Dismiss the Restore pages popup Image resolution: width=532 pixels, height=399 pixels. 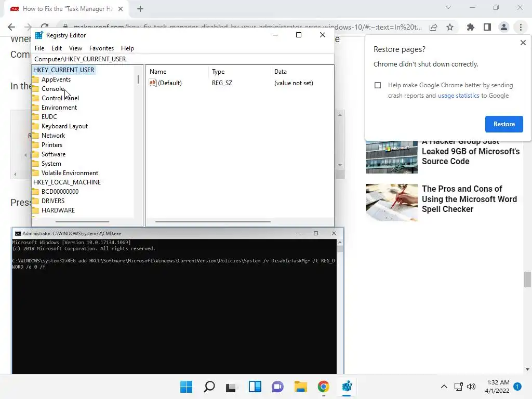523,43
